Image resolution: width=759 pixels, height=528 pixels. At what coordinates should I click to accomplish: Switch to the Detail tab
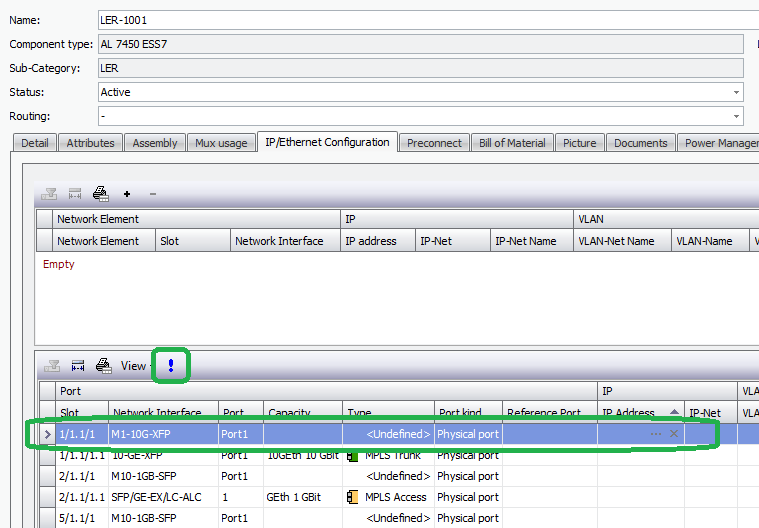[35, 143]
